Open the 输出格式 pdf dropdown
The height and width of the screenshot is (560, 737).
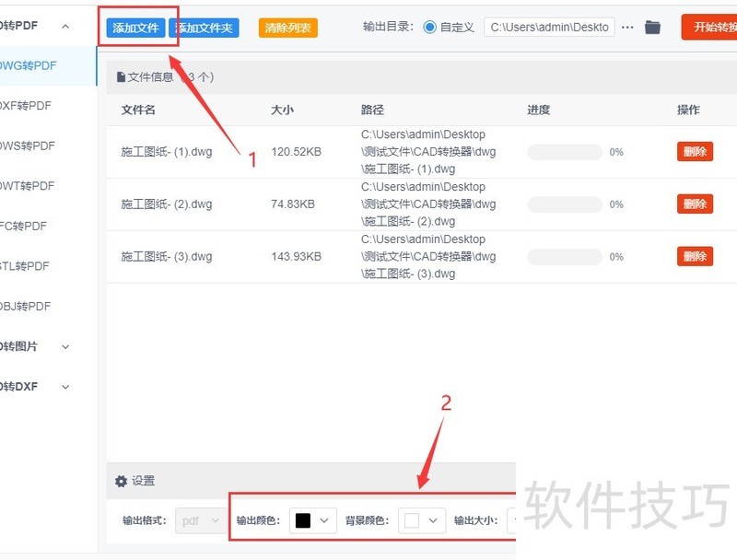tap(200, 520)
